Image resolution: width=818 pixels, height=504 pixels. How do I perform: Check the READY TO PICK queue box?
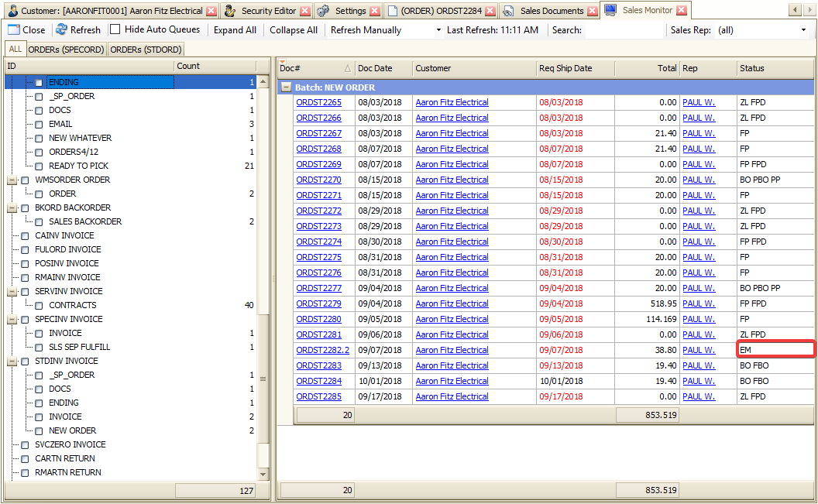(39, 166)
